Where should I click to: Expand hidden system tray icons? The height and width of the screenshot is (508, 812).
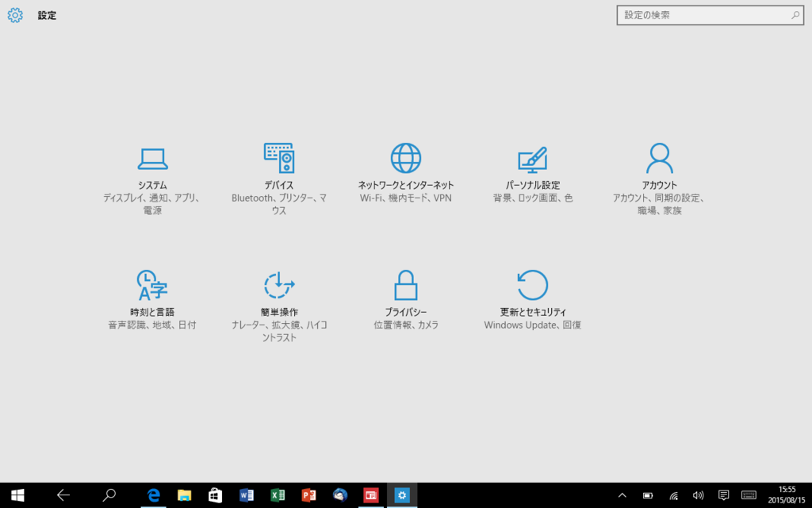tap(622, 495)
